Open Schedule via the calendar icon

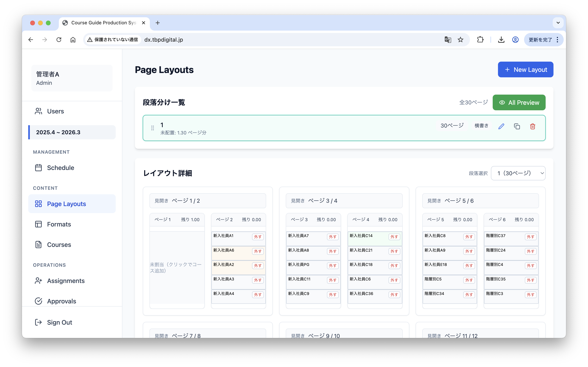pyautogui.click(x=60, y=167)
